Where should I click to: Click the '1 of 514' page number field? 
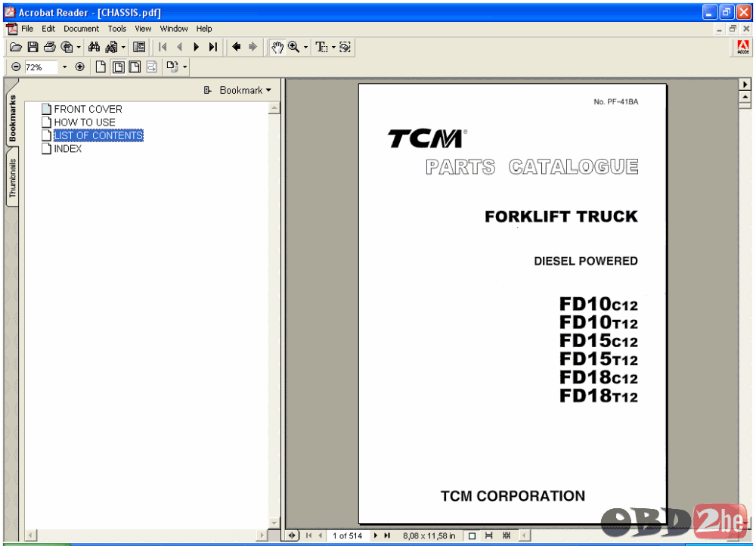click(x=347, y=536)
